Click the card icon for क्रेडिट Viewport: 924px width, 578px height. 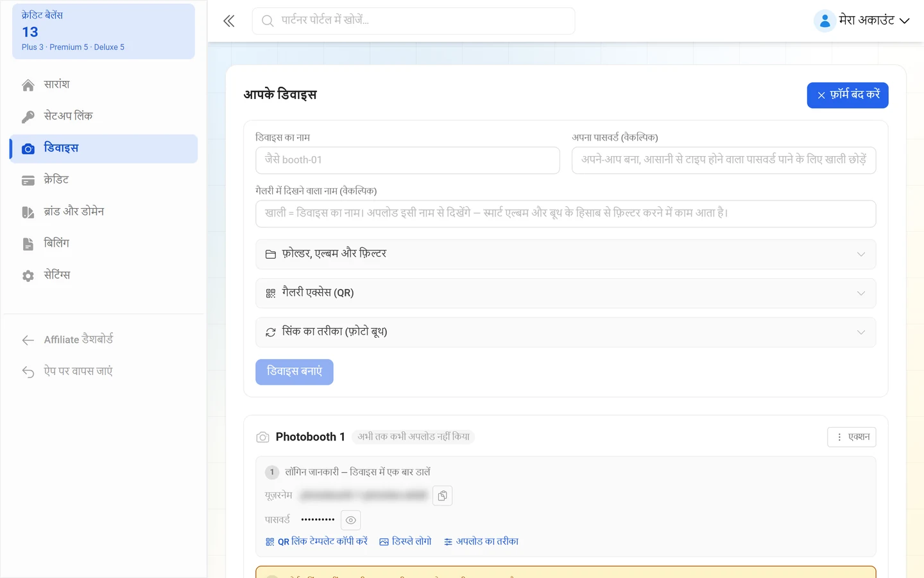28,180
